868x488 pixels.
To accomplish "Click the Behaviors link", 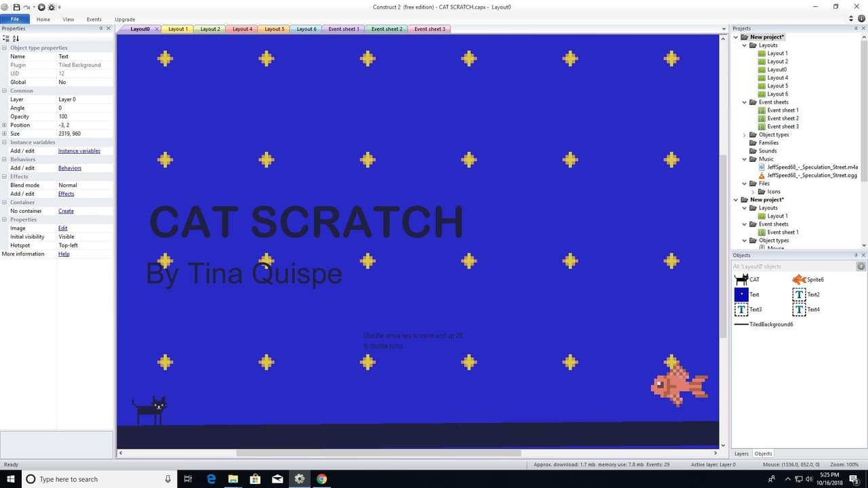I will coord(70,168).
